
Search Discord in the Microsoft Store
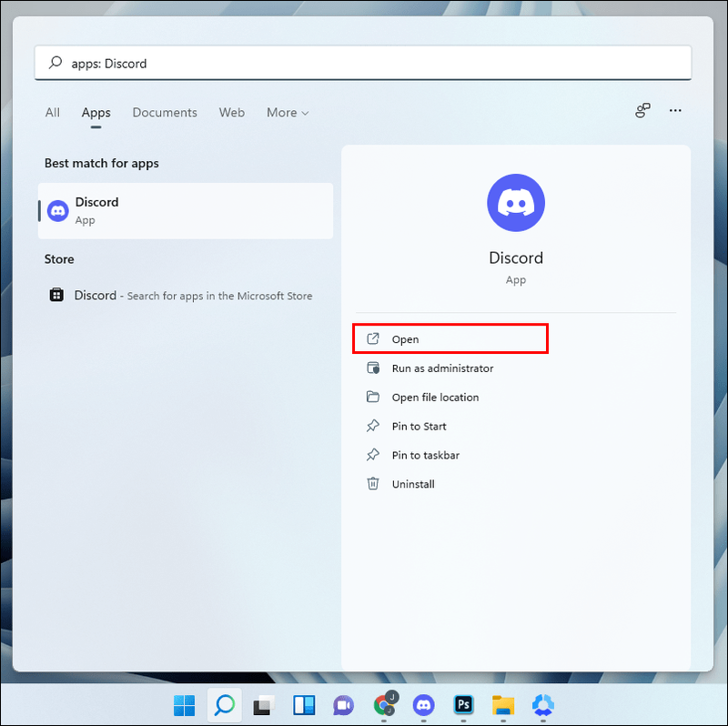180,296
